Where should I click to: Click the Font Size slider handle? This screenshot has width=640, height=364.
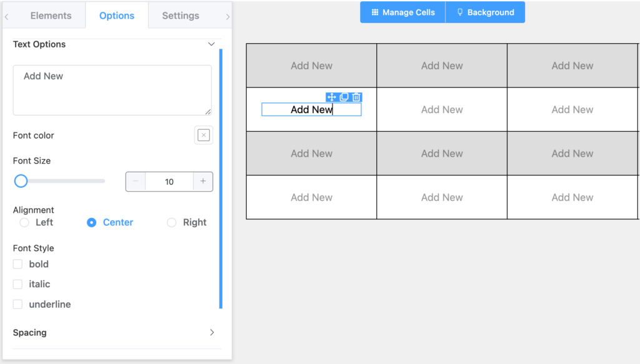(21, 181)
